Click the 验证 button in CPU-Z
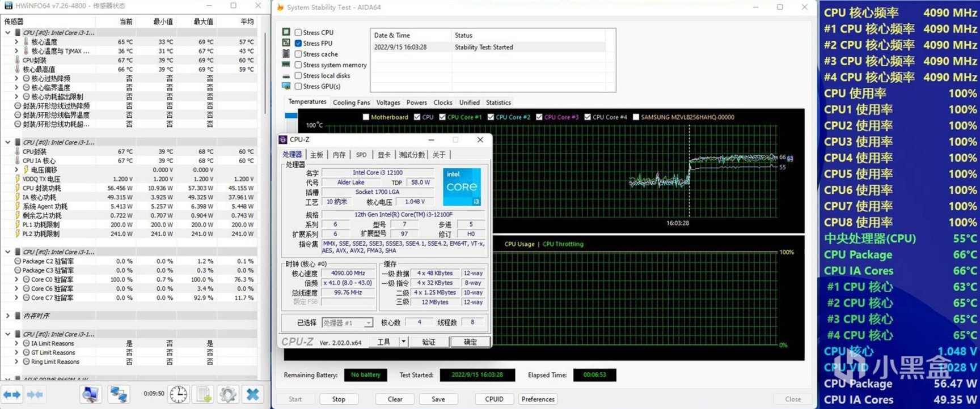The width and height of the screenshot is (980, 409). pyautogui.click(x=429, y=342)
